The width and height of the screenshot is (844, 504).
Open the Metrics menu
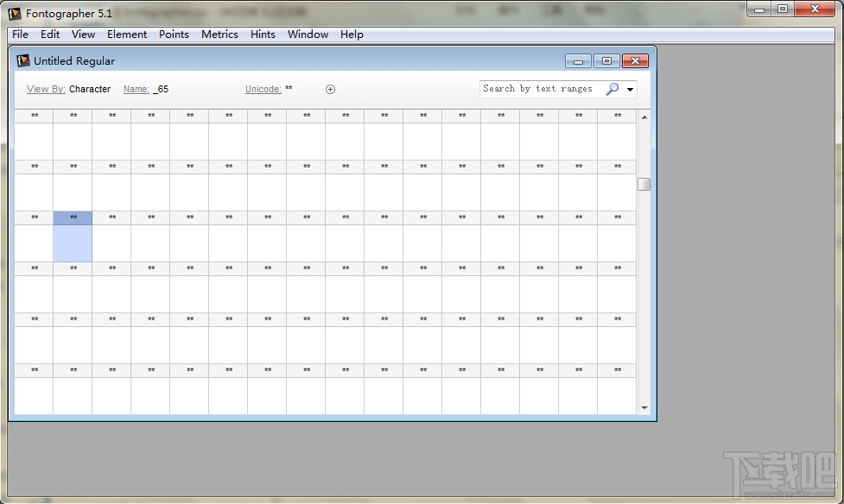coord(219,35)
